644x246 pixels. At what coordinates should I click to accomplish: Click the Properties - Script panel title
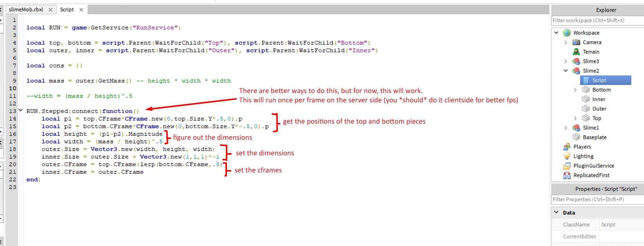coord(597,189)
